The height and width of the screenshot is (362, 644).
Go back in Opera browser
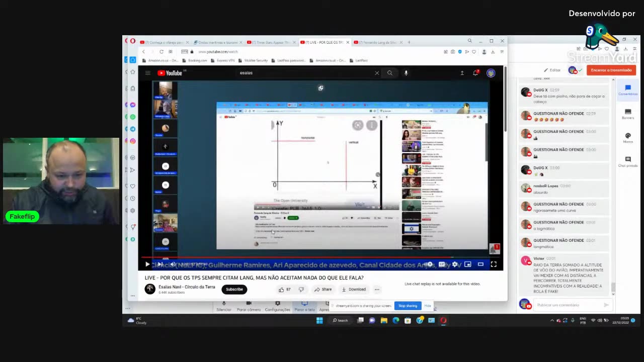(x=143, y=52)
